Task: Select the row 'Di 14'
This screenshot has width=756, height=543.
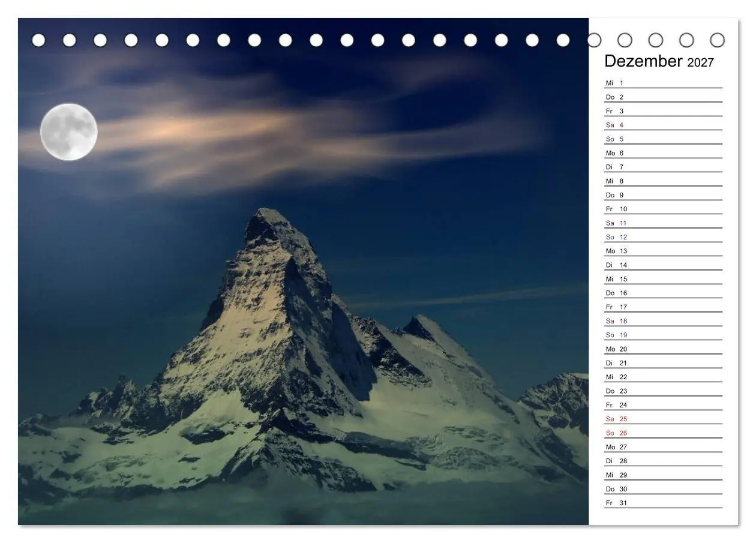Action: point(663,265)
